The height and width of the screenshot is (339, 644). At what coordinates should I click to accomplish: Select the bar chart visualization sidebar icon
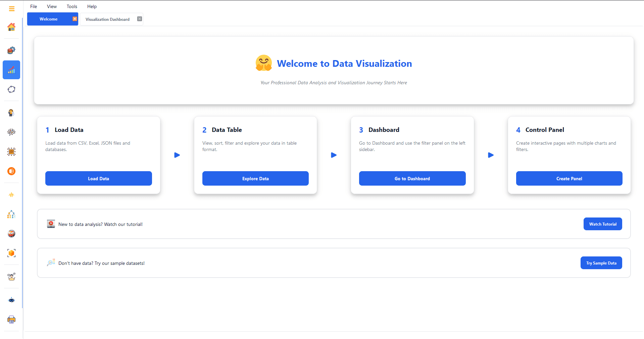11,70
